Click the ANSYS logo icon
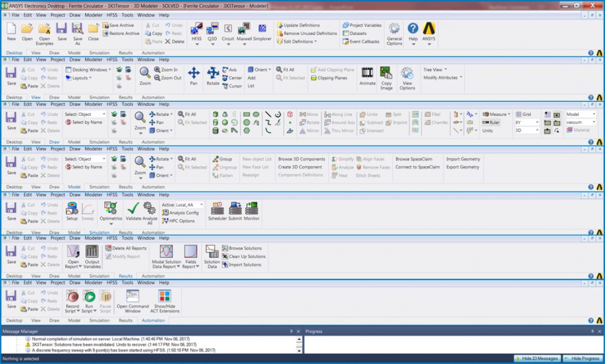The image size is (605, 364). coord(429,29)
